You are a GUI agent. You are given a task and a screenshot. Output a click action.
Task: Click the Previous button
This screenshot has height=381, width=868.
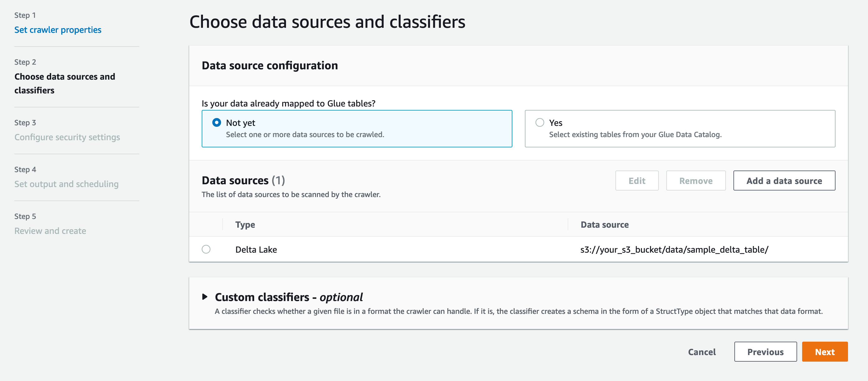pyautogui.click(x=765, y=352)
